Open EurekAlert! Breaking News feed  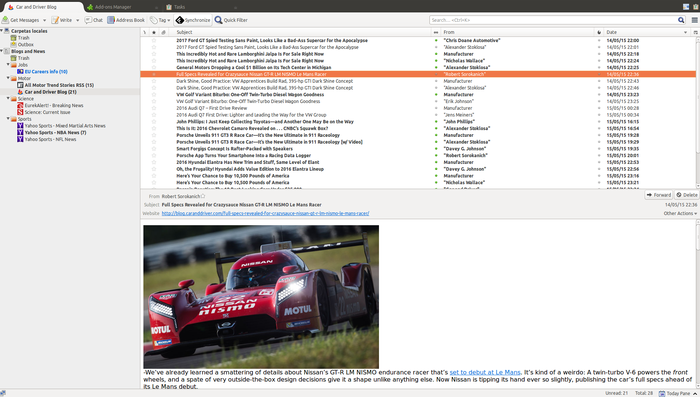tap(50, 105)
